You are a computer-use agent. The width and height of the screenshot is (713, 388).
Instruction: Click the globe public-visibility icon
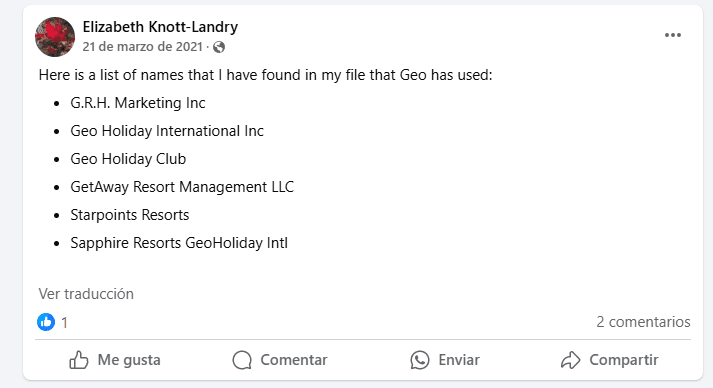[219, 47]
